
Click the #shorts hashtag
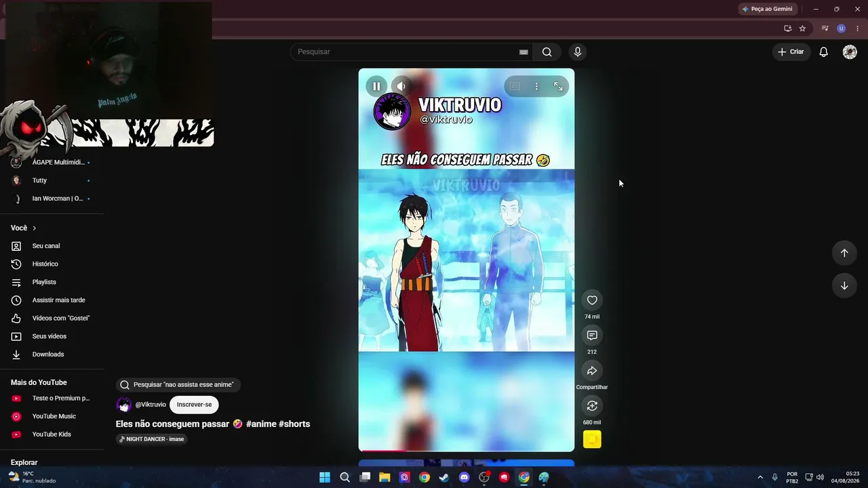coord(294,424)
